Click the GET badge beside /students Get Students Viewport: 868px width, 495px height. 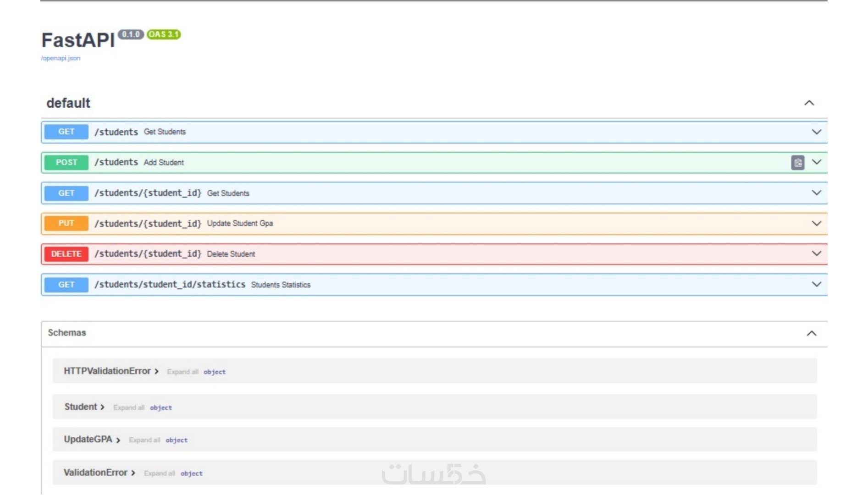[x=66, y=132]
